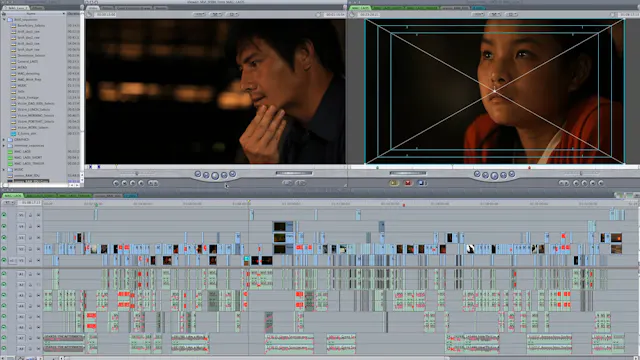640x360 pixels.
Task: Select the INTRO clip in Browser
Action: coord(22,67)
